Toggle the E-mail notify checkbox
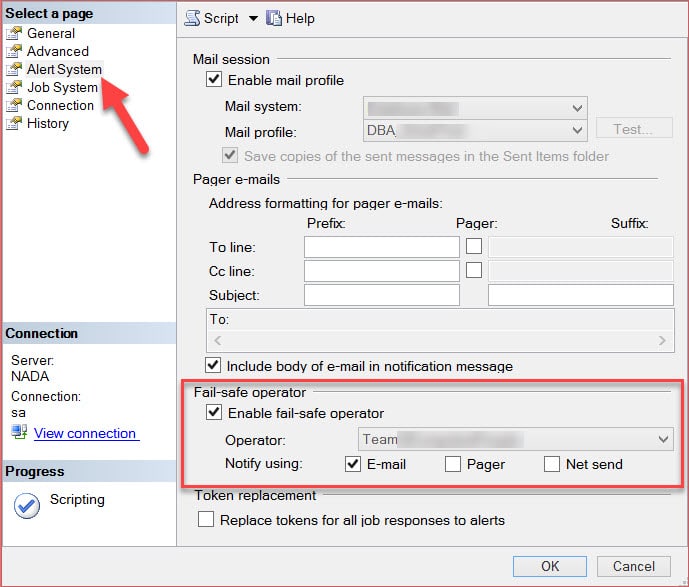Viewport: 689px width, 587px height. [353, 464]
